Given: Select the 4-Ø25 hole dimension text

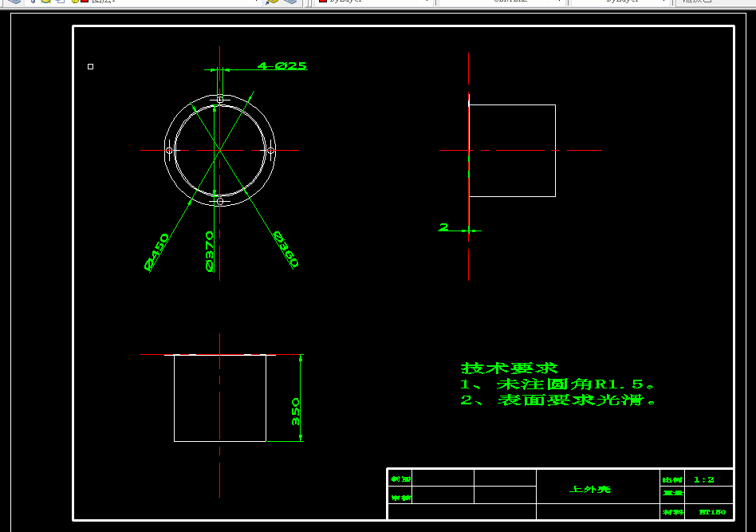Looking at the screenshot, I should (282, 65).
